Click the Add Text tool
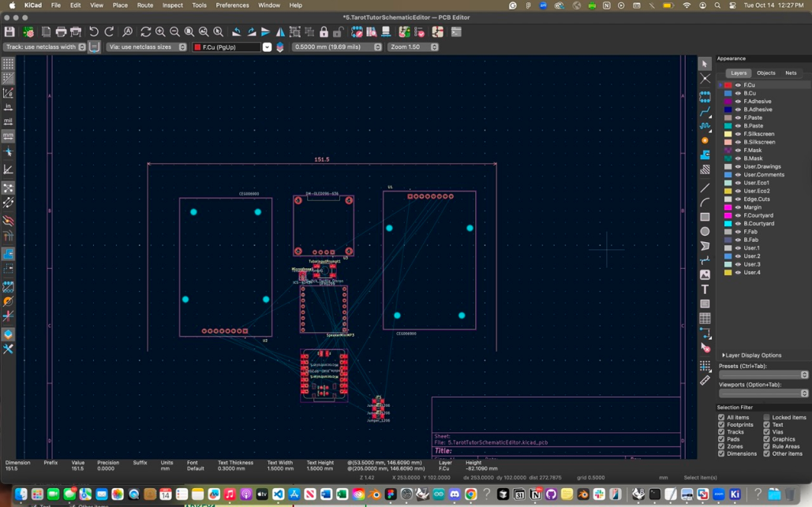Screen dimensions: 812x507 pos(705,289)
